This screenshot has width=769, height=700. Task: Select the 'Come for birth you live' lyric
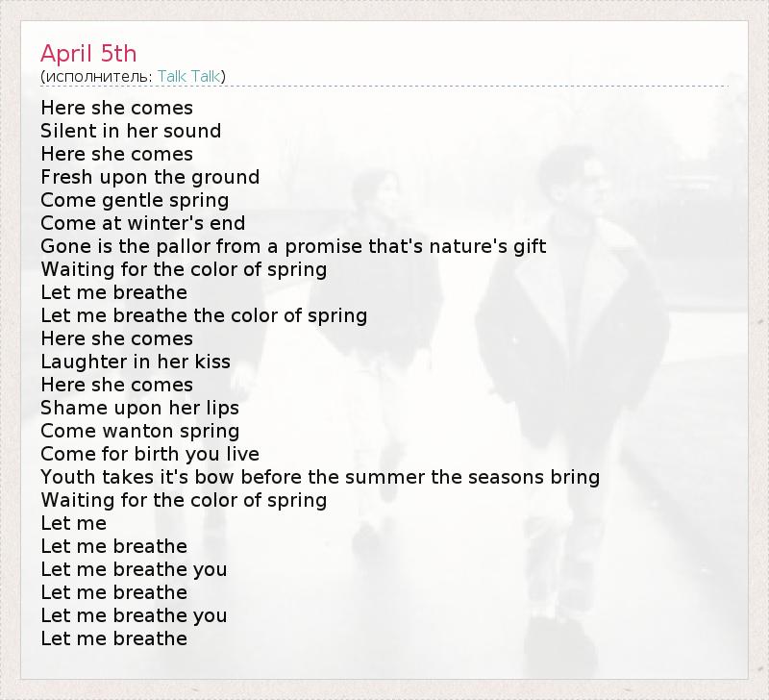click(x=150, y=454)
